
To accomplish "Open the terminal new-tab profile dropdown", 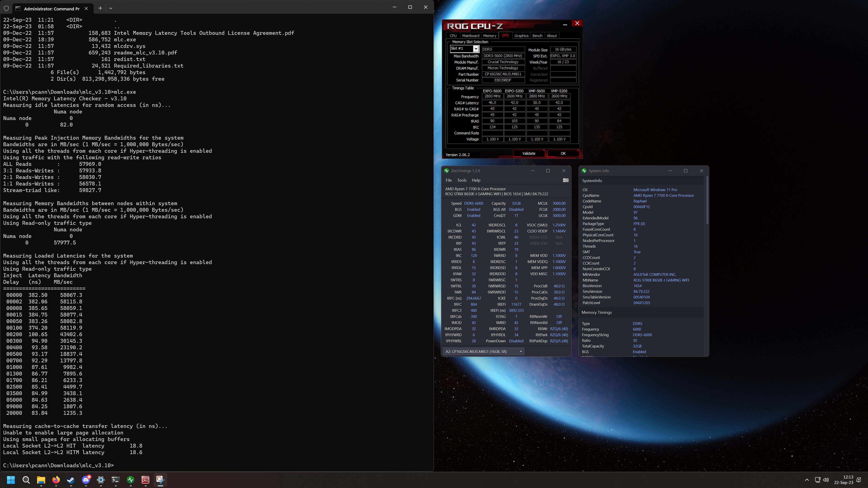I will 111,8.
